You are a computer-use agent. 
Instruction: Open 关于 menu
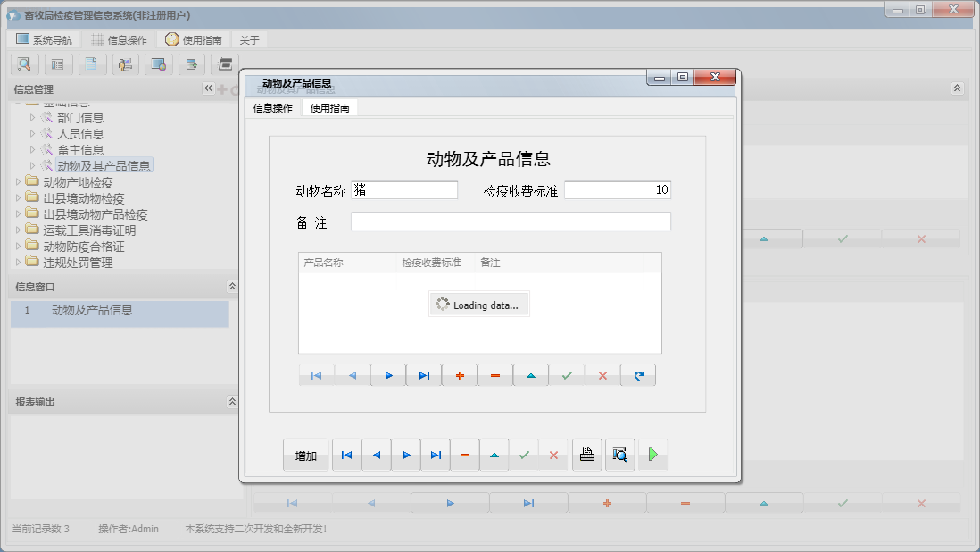tap(249, 39)
